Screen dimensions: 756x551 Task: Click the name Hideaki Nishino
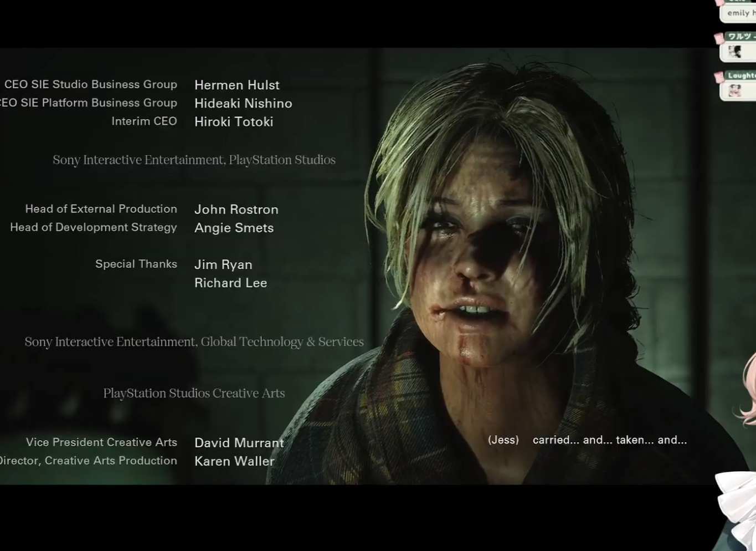[243, 103]
